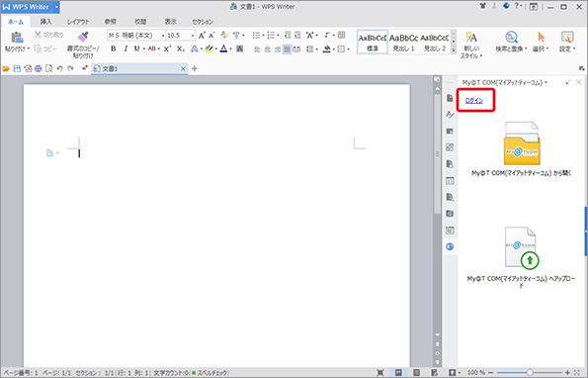Apply the 見出し 2 style

click(x=434, y=42)
